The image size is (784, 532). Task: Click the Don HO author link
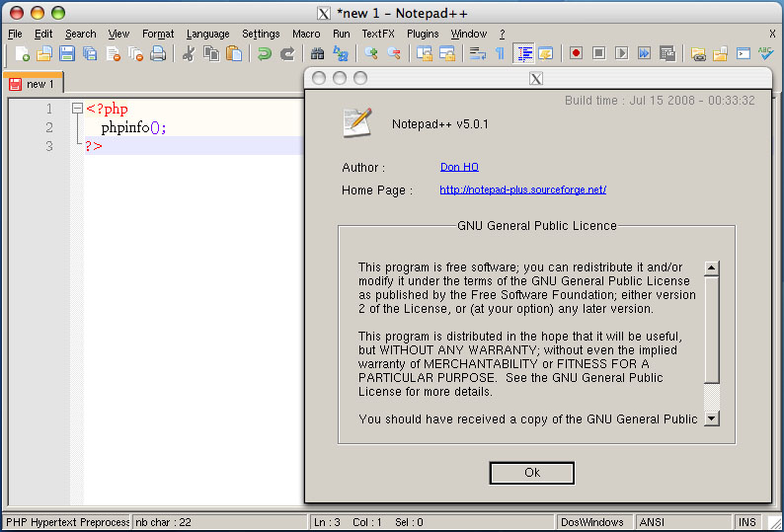(x=459, y=167)
